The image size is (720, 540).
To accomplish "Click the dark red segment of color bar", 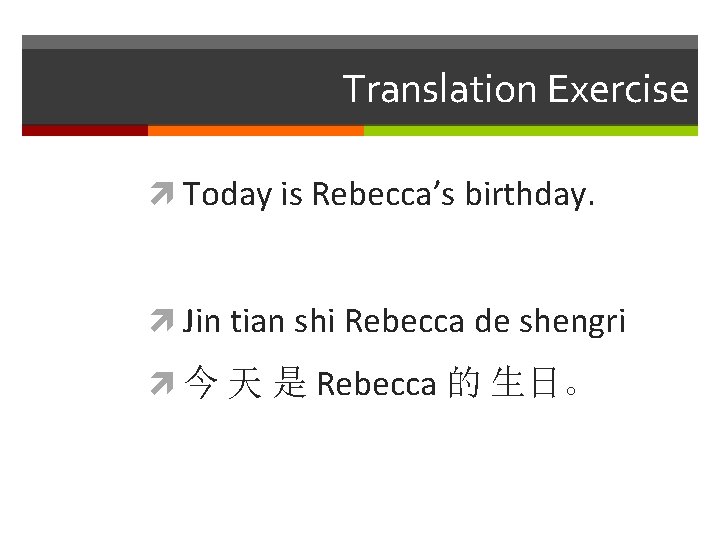I will pyautogui.click(x=85, y=130).
